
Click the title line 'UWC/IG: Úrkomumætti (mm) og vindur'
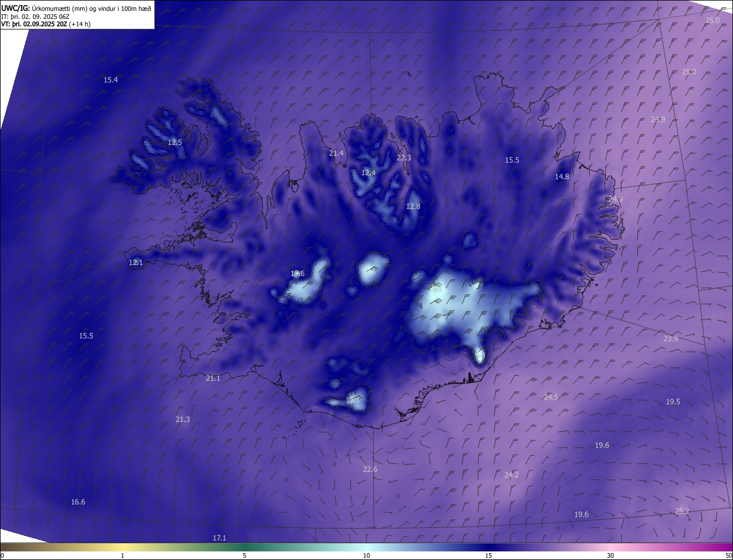click(77, 8)
